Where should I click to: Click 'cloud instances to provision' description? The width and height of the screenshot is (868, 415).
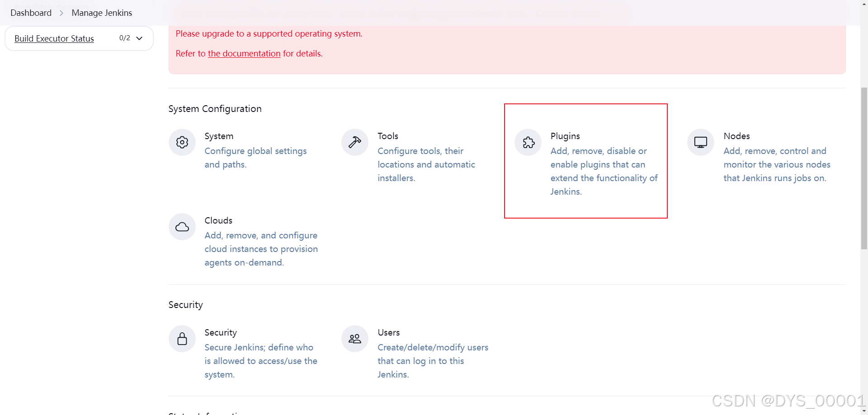261,249
